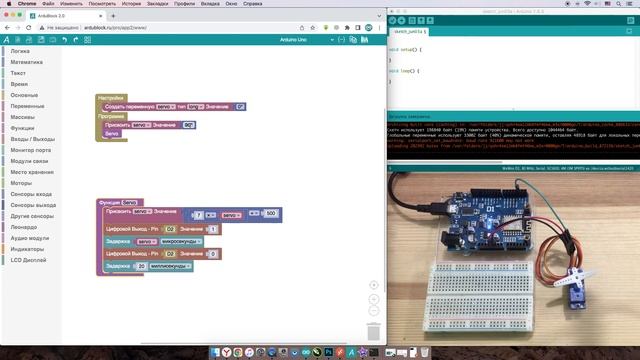Click the Open sketch icon in Arduino IDE
Screen dimensions: 640x360
[421, 20]
